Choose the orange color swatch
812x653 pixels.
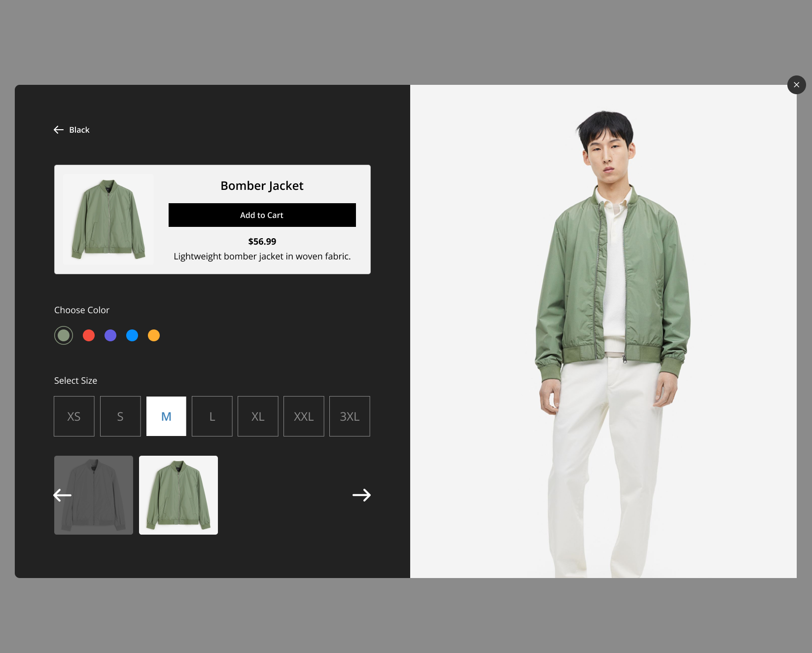(154, 335)
